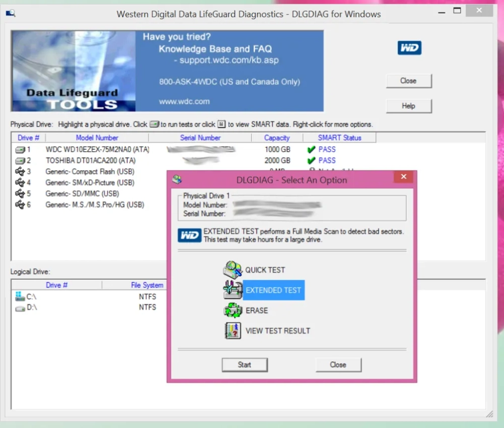
Task: Select the C:\ logical drive row
Action: [x=89, y=296]
